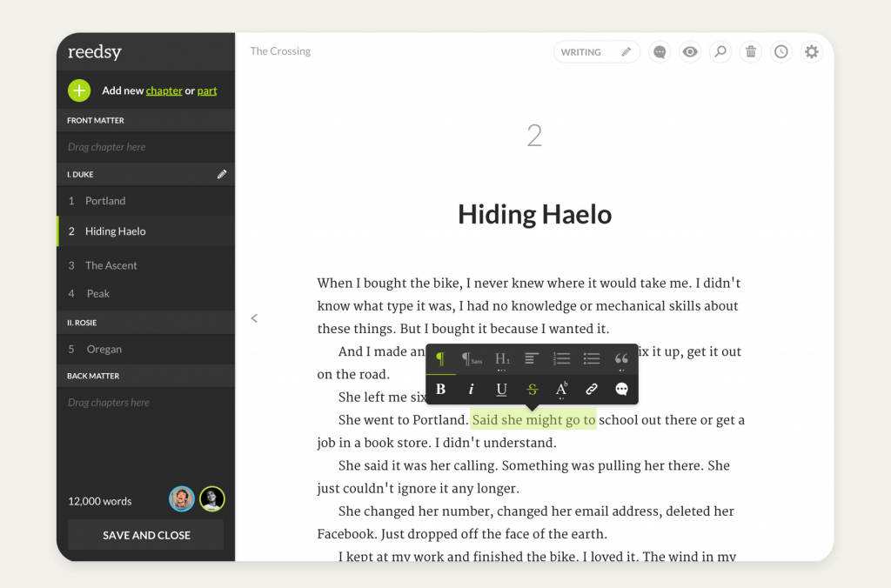Delete chapter with the trash icon
This screenshot has width=891, height=588.
point(750,52)
